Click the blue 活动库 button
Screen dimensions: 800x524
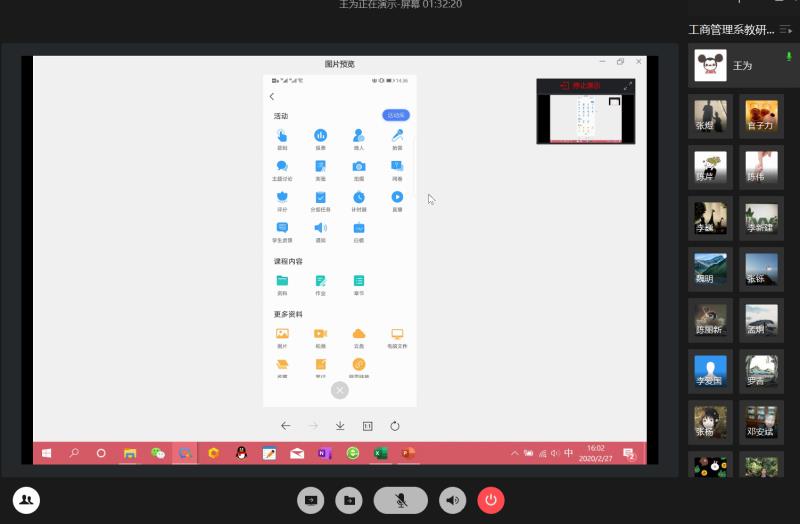[396, 116]
